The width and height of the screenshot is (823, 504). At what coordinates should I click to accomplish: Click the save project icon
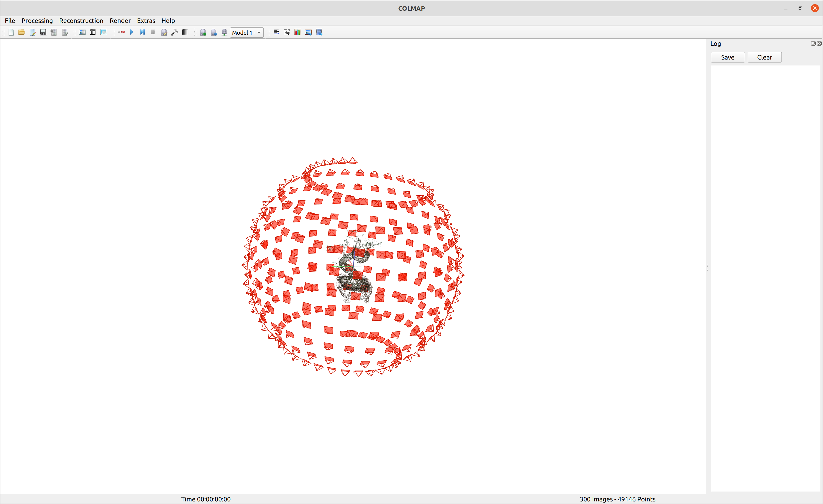pyautogui.click(x=42, y=32)
